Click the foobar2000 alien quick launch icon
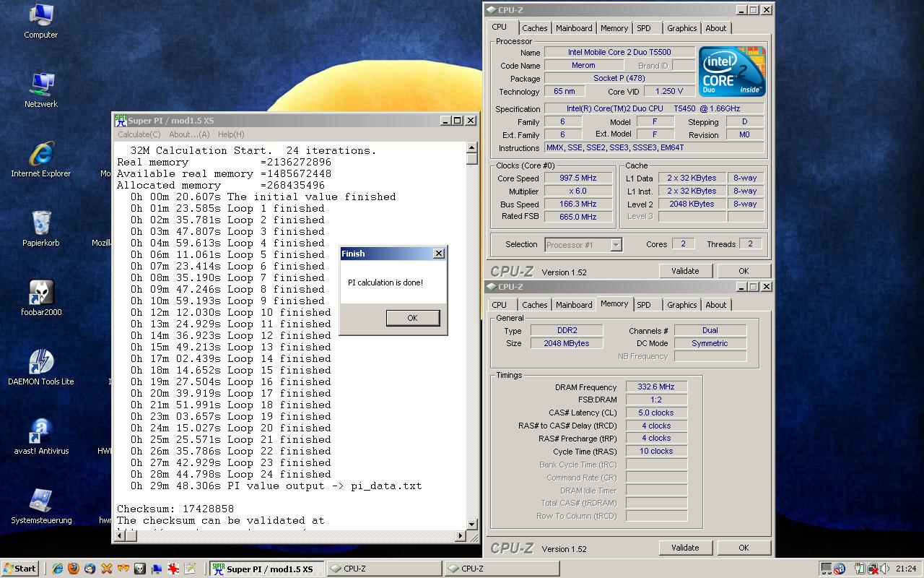924x578 pixels. point(140,569)
